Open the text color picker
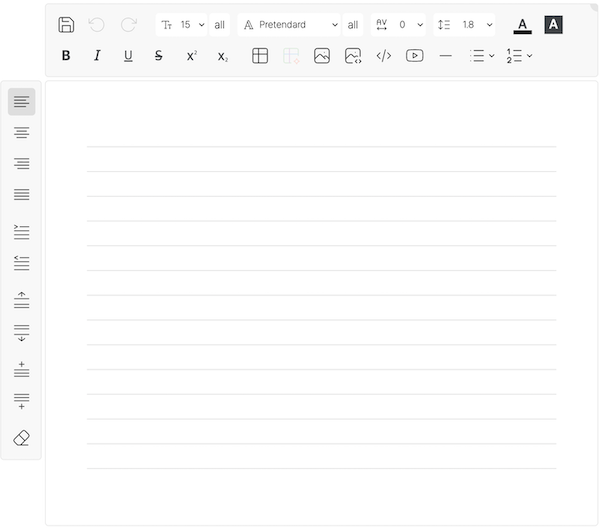This screenshot has height=528, width=600. (522, 25)
